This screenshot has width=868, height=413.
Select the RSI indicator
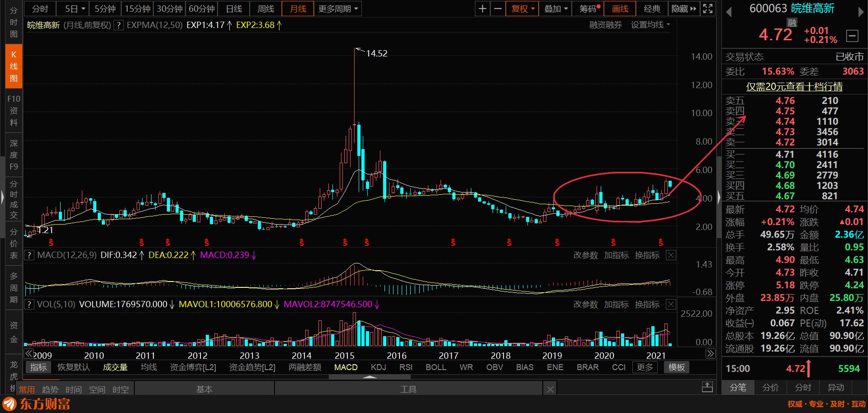click(406, 367)
